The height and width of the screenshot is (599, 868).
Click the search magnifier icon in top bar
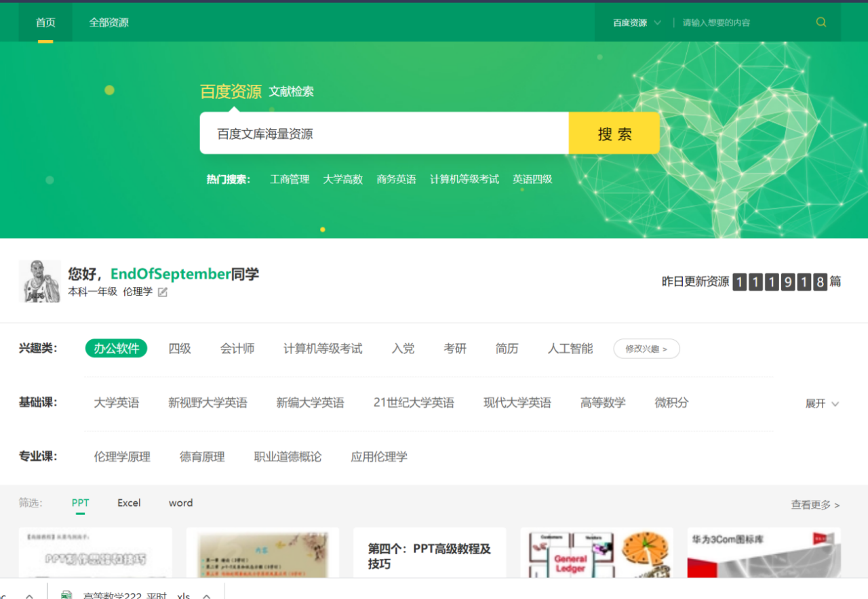821,22
